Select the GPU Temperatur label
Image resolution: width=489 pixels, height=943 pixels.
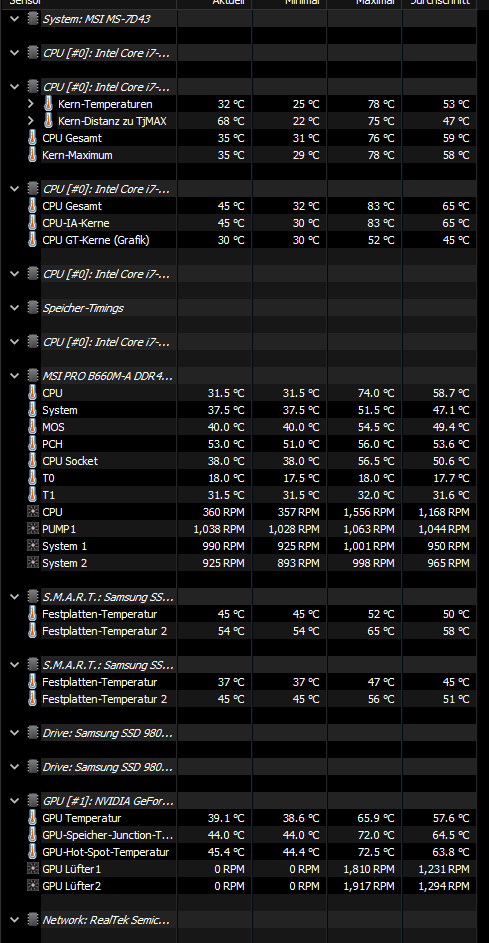82,818
